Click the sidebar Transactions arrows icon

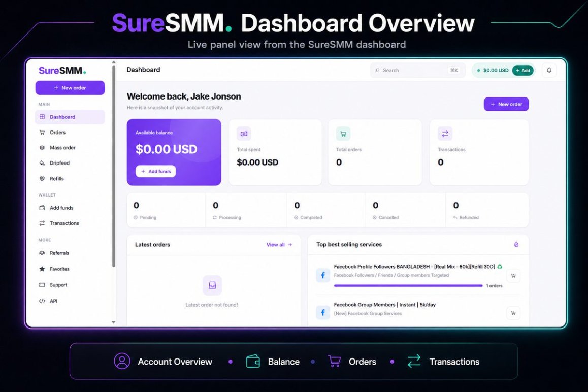[x=42, y=223]
